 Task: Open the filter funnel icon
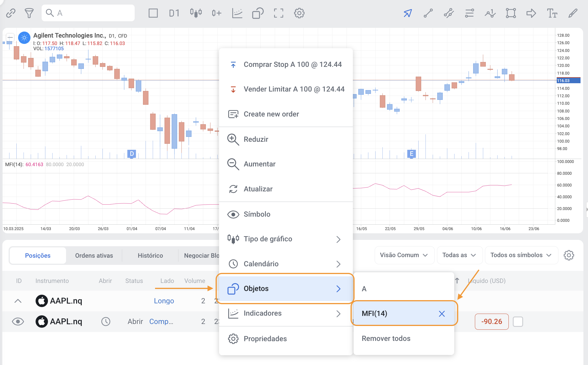29,13
